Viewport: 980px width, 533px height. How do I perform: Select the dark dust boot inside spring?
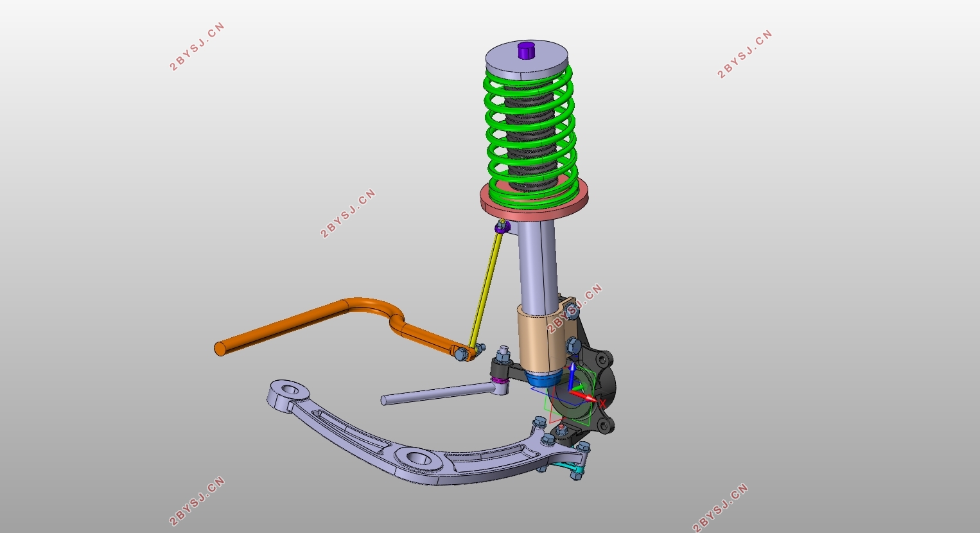point(530,138)
